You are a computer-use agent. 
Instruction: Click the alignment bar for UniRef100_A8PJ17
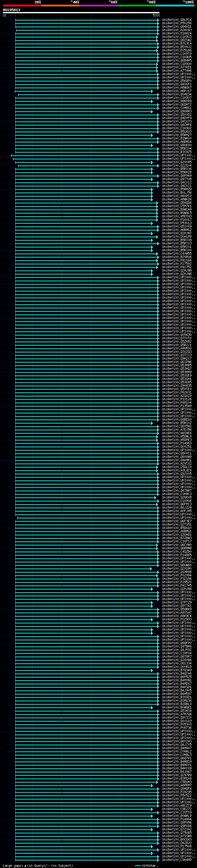(84, 91)
